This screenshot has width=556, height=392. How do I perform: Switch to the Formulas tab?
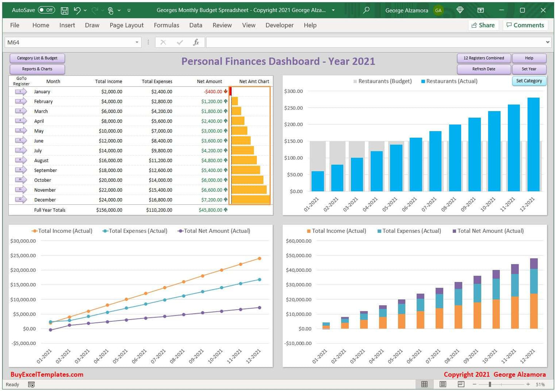coord(167,25)
